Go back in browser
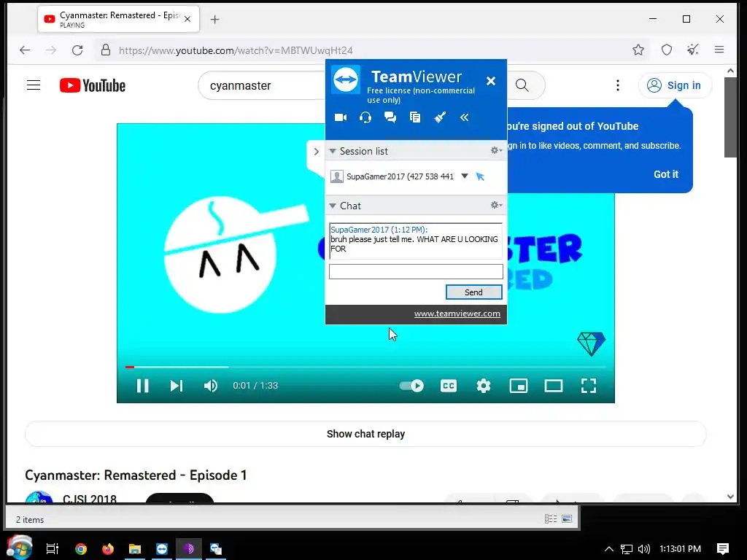Screen dimensions: 747x560 tap(25, 50)
